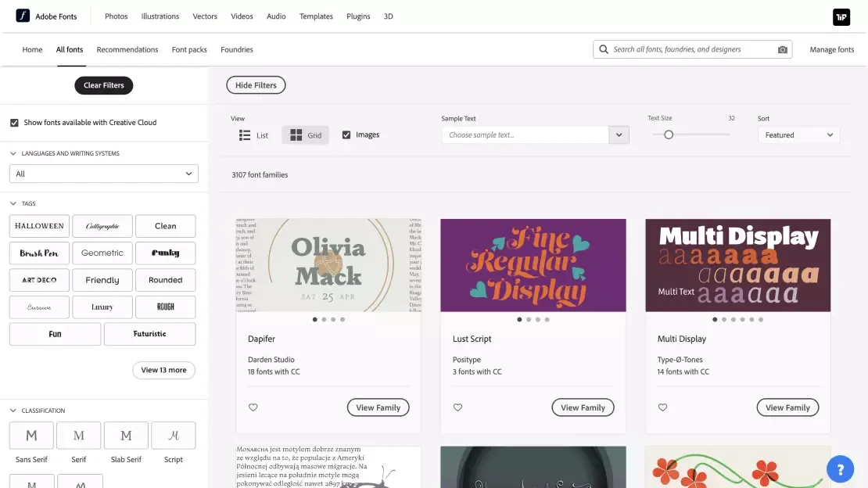Select the Cursive tag
Screen dimensions: 868x488
click(x=39, y=307)
